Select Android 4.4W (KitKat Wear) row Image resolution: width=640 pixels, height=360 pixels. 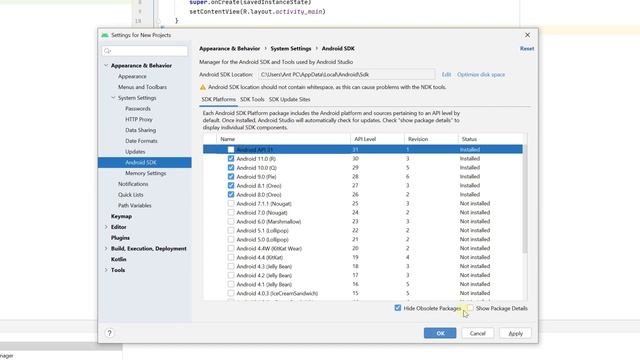tap(362, 249)
